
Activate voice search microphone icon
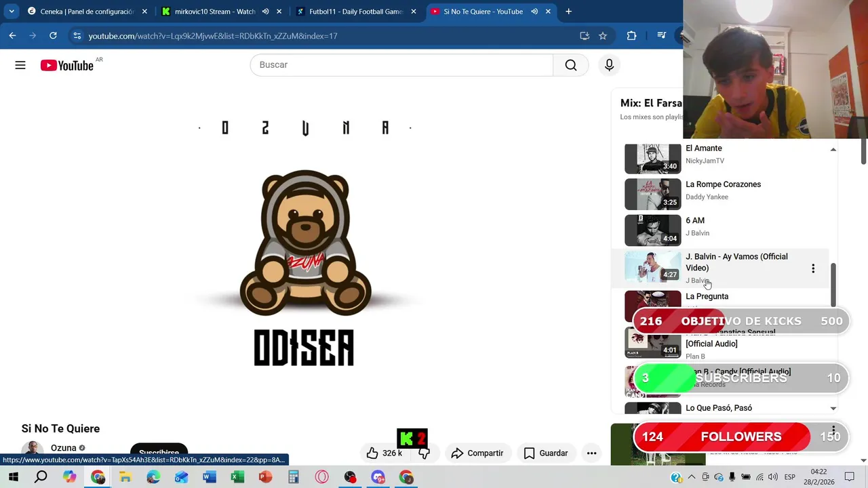point(609,64)
